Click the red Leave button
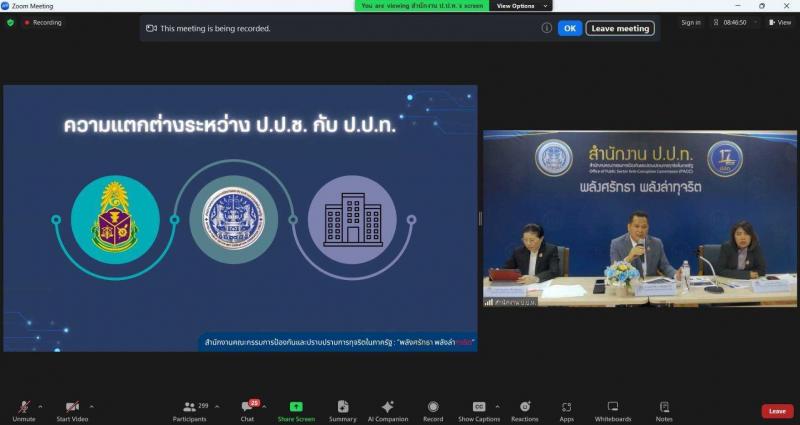Image resolution: width=800 pixels, height=425 pixels. pyautogui.click(x=778, y=411)
